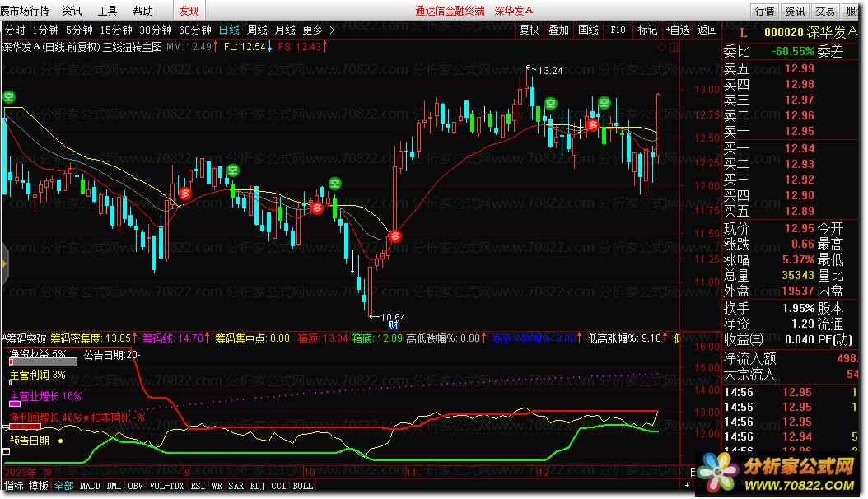This screenshot has height=499, width=868.
Task: Select the KDJ indicator tab
Action: [x=258, y=486]
